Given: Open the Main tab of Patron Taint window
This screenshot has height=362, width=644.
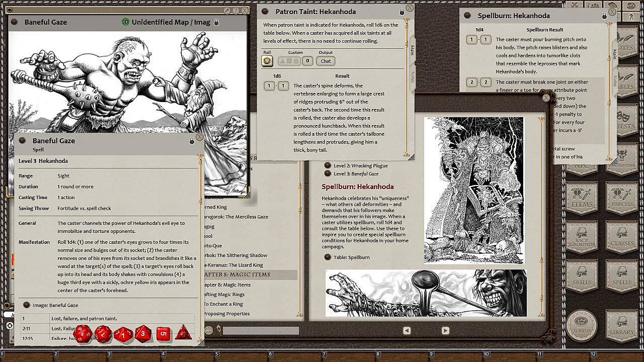Looking at the screenshot, I should coord(412,49).
